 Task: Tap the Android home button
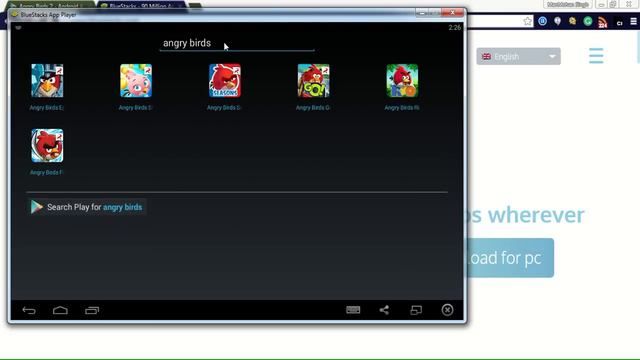[x=60, y=311]
